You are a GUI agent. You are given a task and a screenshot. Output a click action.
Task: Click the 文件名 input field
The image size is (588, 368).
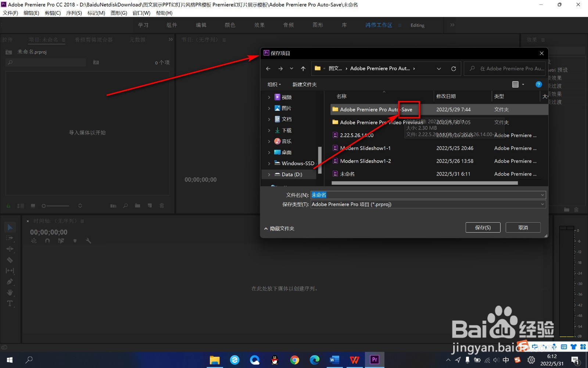[x=428, y=195]
